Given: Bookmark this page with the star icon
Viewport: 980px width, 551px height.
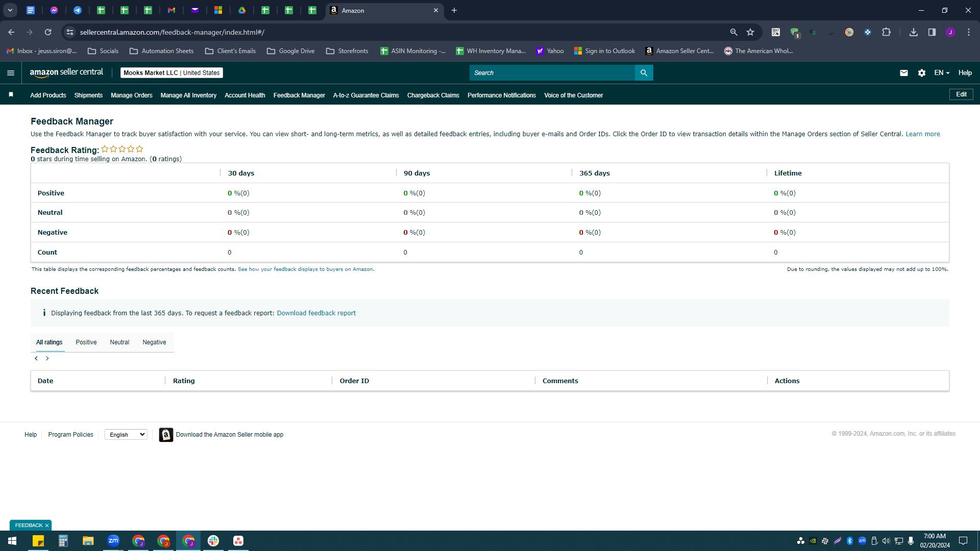Looking at the screenshot, I should 750,32.
